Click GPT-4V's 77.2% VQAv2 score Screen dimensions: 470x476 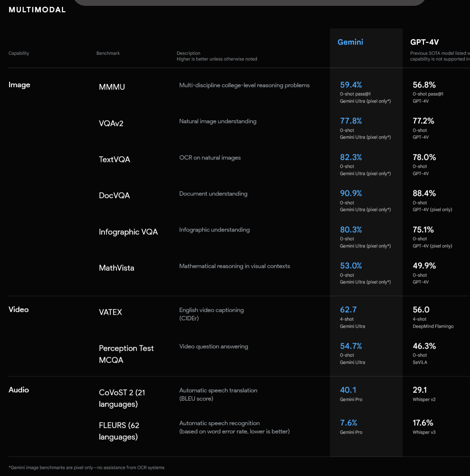424,121
